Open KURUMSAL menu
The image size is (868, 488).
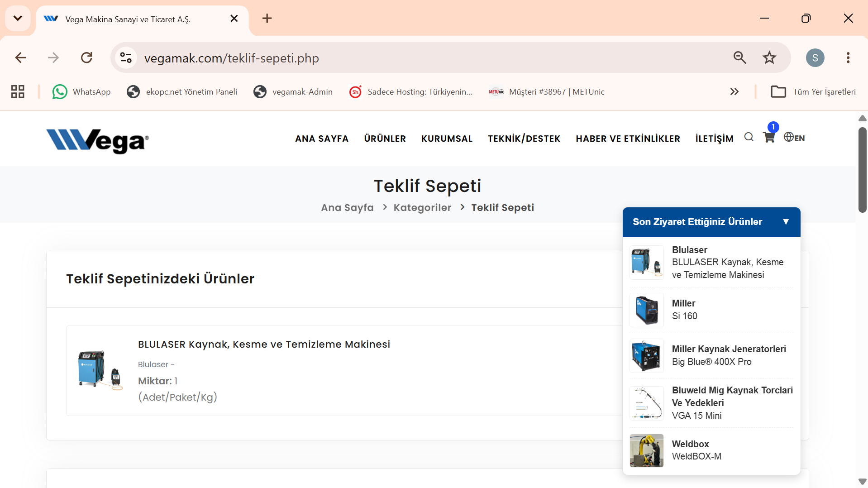pos(447,139)
